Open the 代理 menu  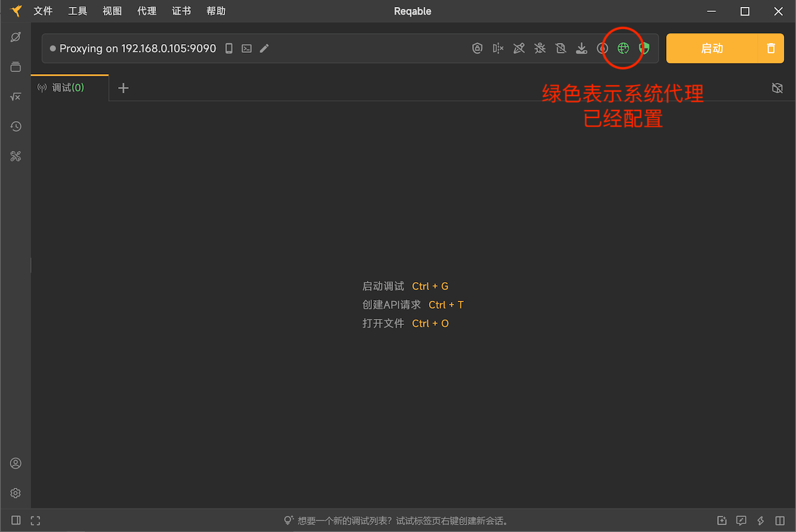pos(147,11)
